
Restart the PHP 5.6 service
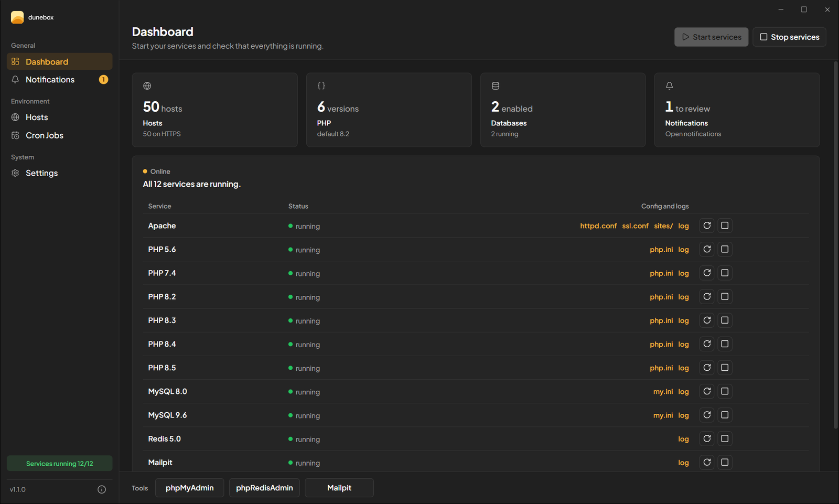coord(707,249)
